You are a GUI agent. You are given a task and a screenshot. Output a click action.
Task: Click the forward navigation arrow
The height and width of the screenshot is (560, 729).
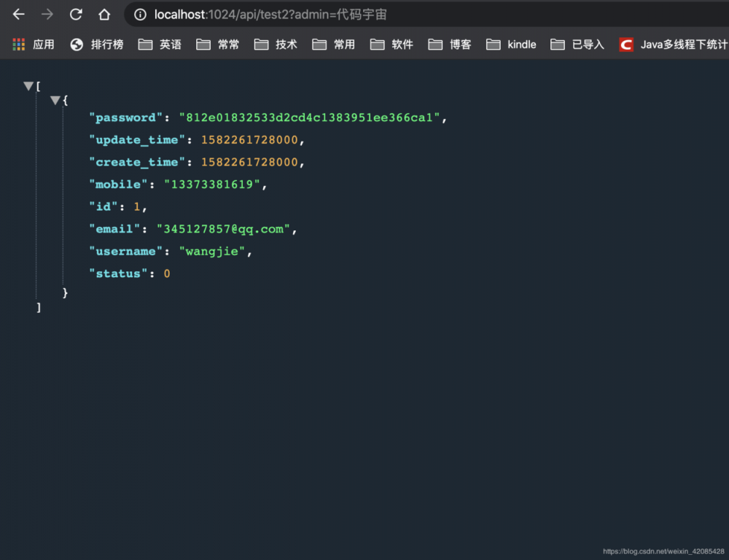click(47, 14)
